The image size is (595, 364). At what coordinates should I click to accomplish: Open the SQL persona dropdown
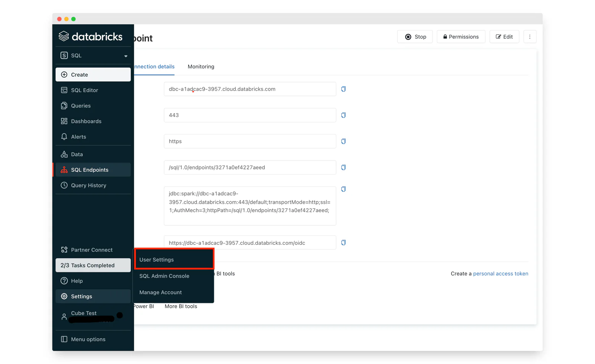tap(93, 55)
